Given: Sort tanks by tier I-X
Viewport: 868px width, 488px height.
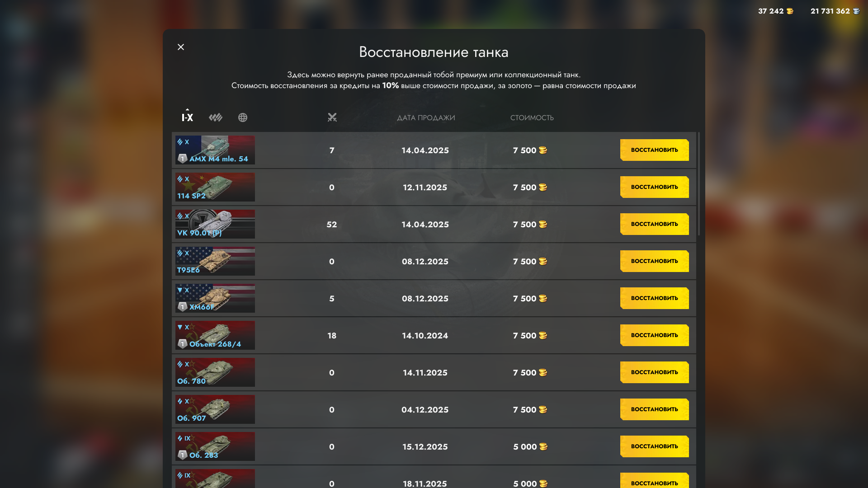Looking at the screenshot, I should 187,117.
